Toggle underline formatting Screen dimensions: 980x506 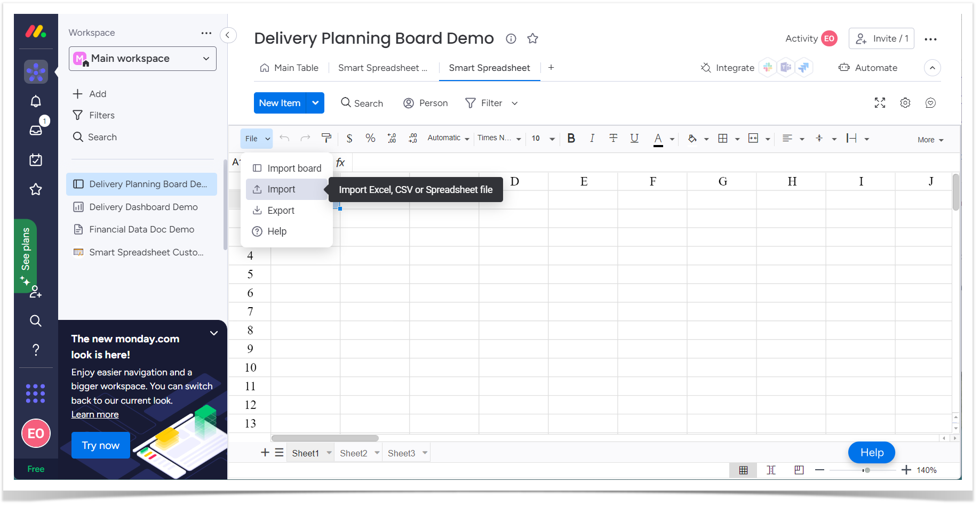(634, 138)
